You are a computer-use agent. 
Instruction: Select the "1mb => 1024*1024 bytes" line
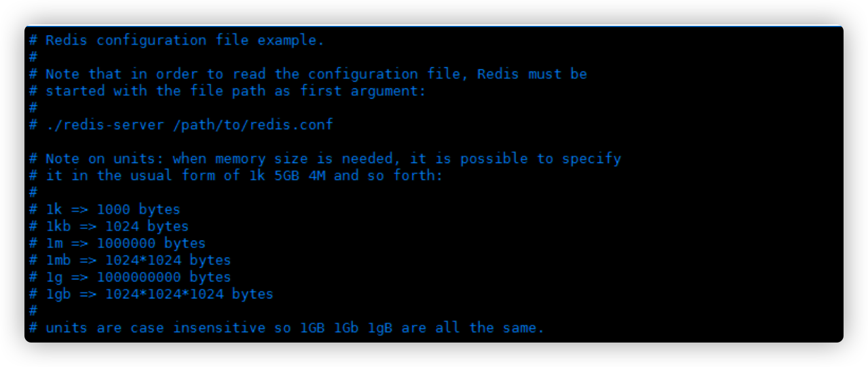(138, 260)
